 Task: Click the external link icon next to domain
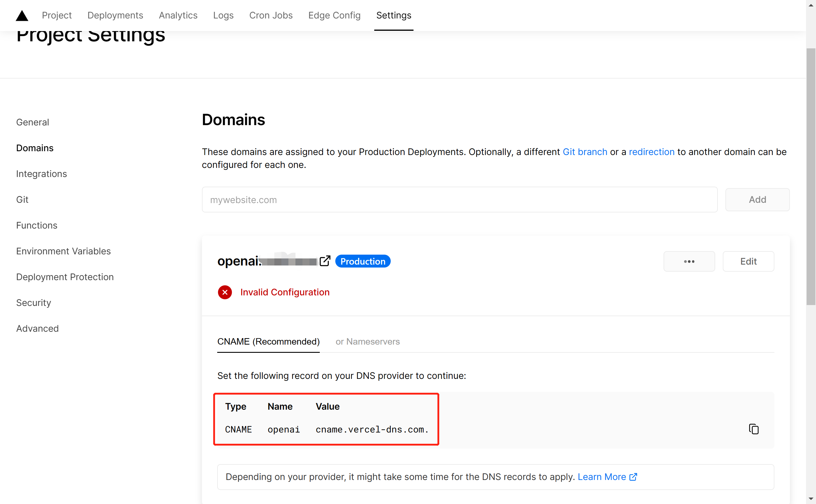(x=325, y=261)
